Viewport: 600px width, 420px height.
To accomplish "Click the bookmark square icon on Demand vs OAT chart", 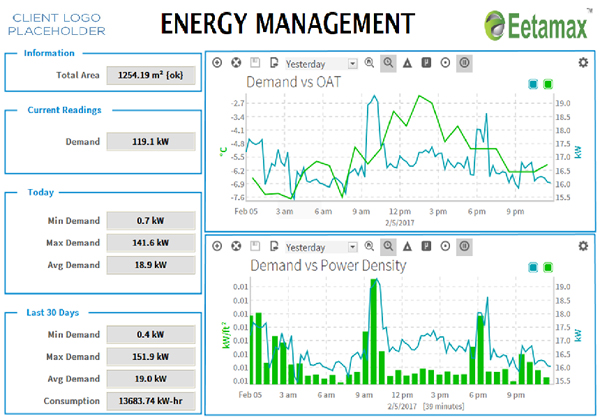I will [x=426, y=63].
